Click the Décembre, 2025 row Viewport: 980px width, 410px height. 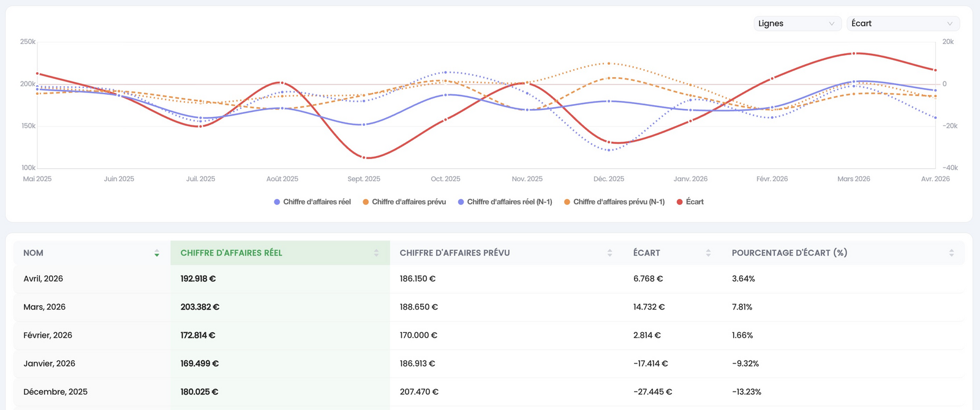[x=489, y=392]
